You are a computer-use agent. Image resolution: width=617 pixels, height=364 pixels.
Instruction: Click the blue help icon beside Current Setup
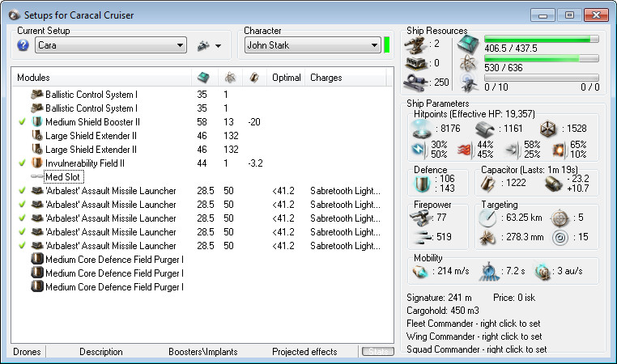(x=23, y=45)
